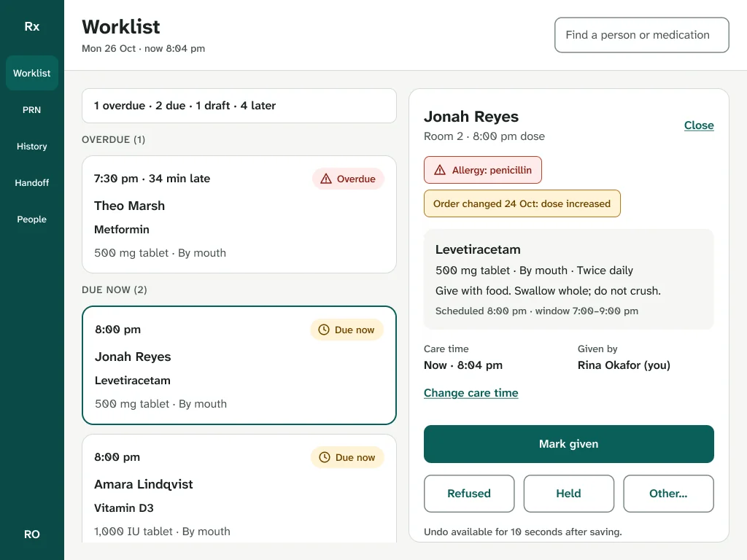Click the '7:30 pm · 34 min late' text
Image resolution: width=747 pixels, height=560 pixels.
coord(152,179)
